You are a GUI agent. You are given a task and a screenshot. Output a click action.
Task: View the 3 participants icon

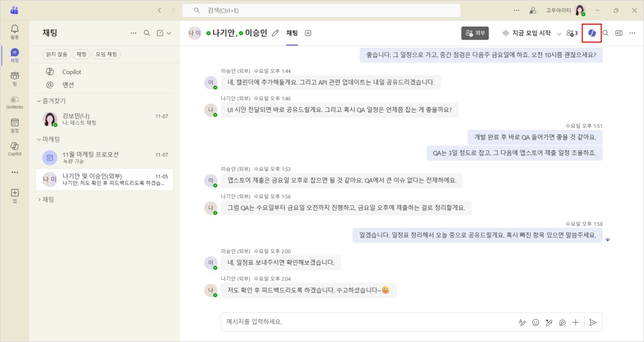pyautogui.click(x=572, y=33)
